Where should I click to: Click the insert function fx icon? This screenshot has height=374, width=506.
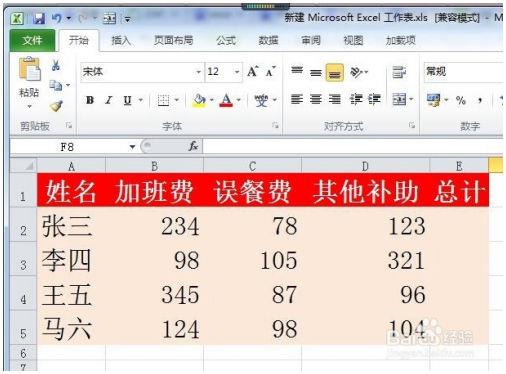coord(193,146)
